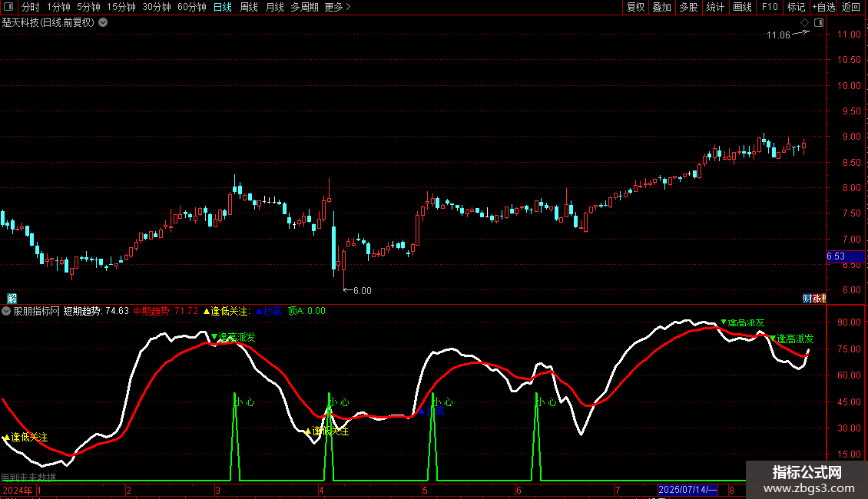Click the 楚天科技(日线 前复权) title
Screen dimensions: 868x499
pyautogui.click(x=48, y=23)
